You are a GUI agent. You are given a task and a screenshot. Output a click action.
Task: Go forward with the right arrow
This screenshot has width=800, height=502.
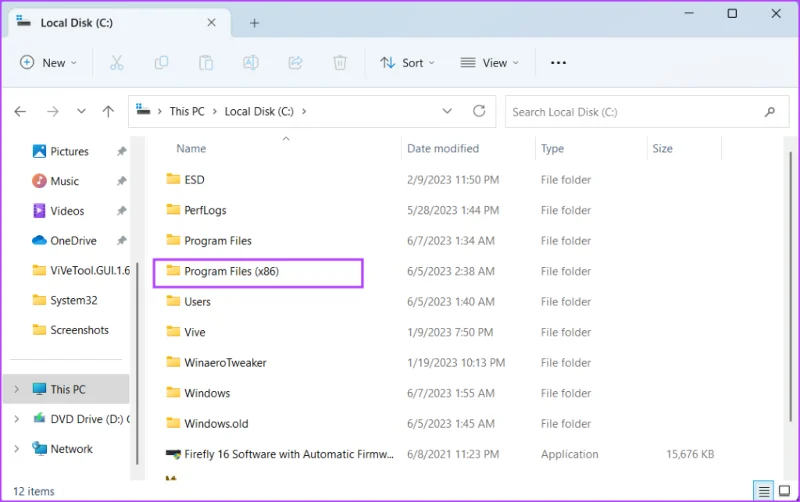pyautogui.click(x=53, y=111)
